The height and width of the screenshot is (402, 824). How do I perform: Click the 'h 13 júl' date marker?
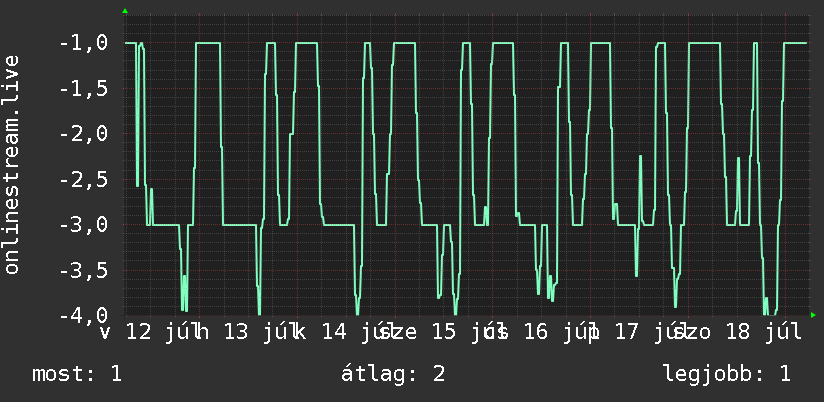245,333
